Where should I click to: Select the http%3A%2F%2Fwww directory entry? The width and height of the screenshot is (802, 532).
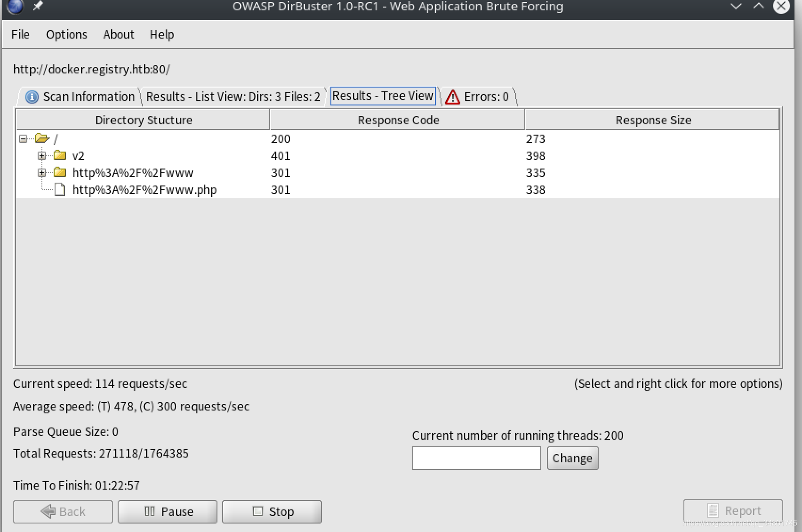pos(133,173)
